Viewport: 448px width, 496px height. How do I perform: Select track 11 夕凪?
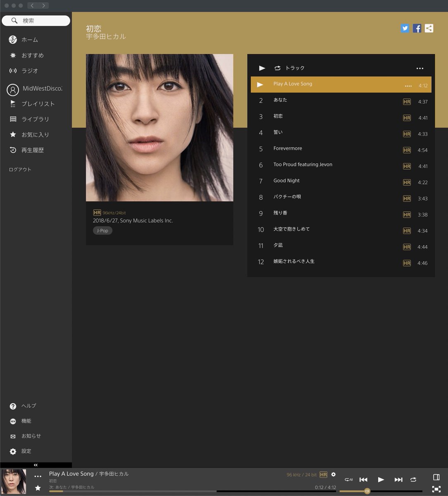pyautogui.click(x=341, y=246)
